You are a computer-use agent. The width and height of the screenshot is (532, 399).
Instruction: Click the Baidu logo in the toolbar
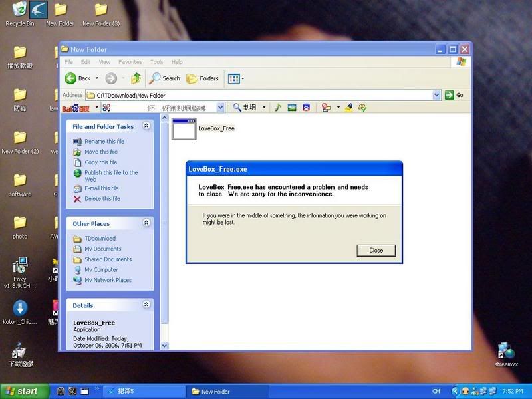pyautogui.click(x=76, y=108)
